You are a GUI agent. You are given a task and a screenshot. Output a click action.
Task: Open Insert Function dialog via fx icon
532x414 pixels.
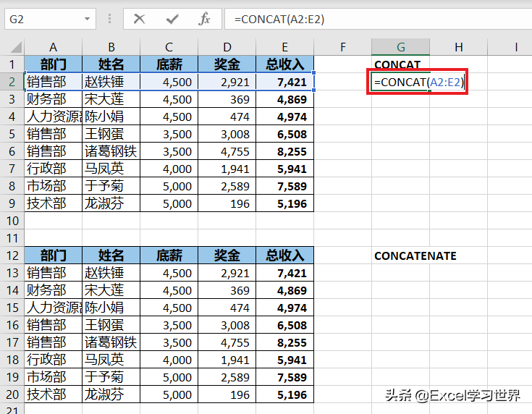(x=204, y=19)
